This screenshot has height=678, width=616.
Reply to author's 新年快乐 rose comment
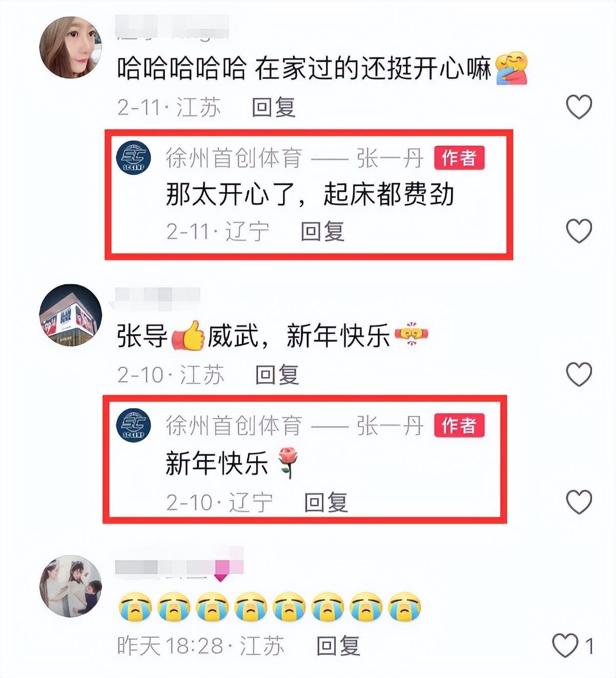click(326, 502)
